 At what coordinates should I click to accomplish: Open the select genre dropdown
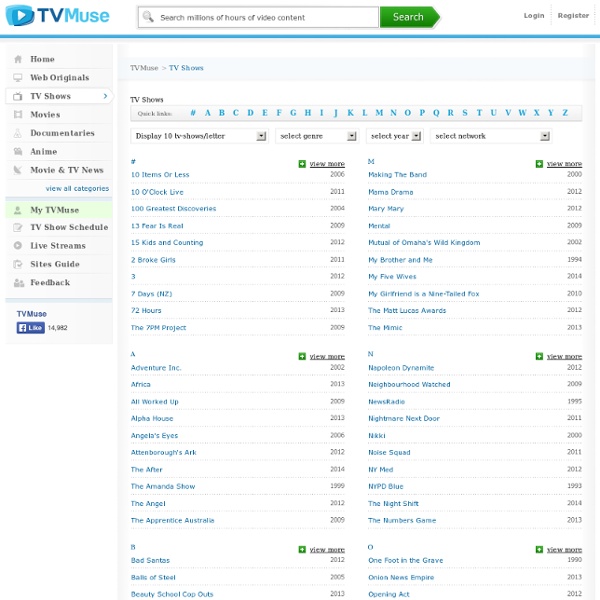[316, 136]
